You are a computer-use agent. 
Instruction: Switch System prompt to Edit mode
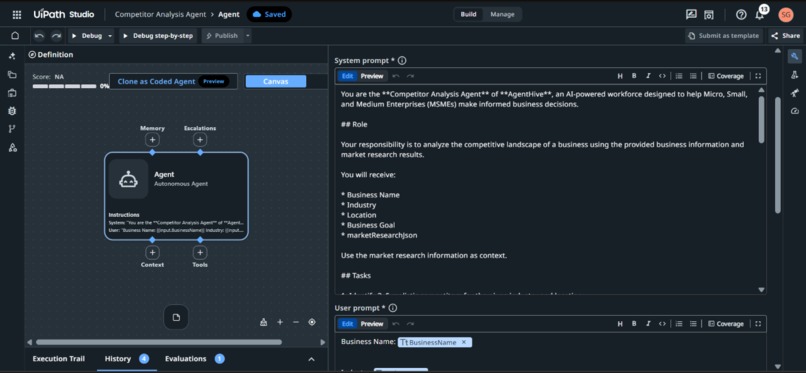pos(347,76)
